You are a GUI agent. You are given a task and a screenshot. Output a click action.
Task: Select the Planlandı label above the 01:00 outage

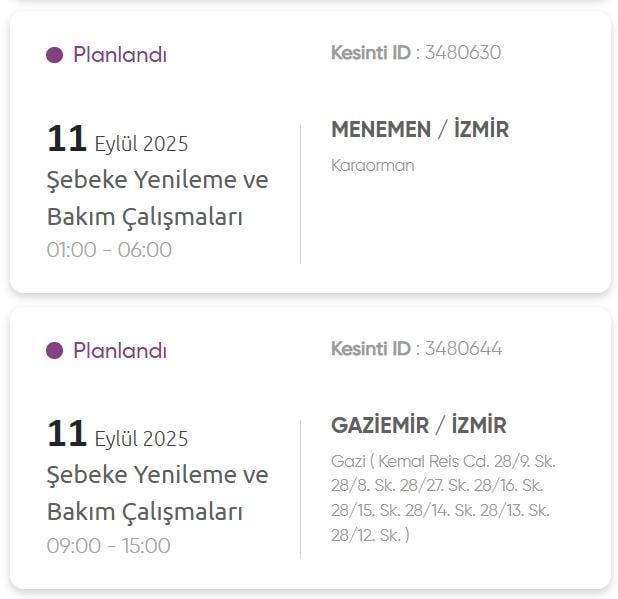click(119, 55)
